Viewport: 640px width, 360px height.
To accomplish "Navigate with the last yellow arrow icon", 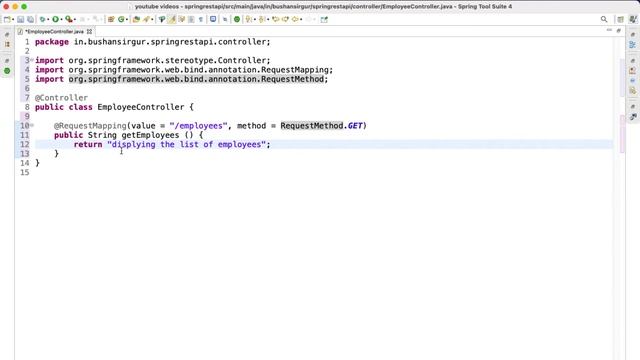I will tap(295, 19).
